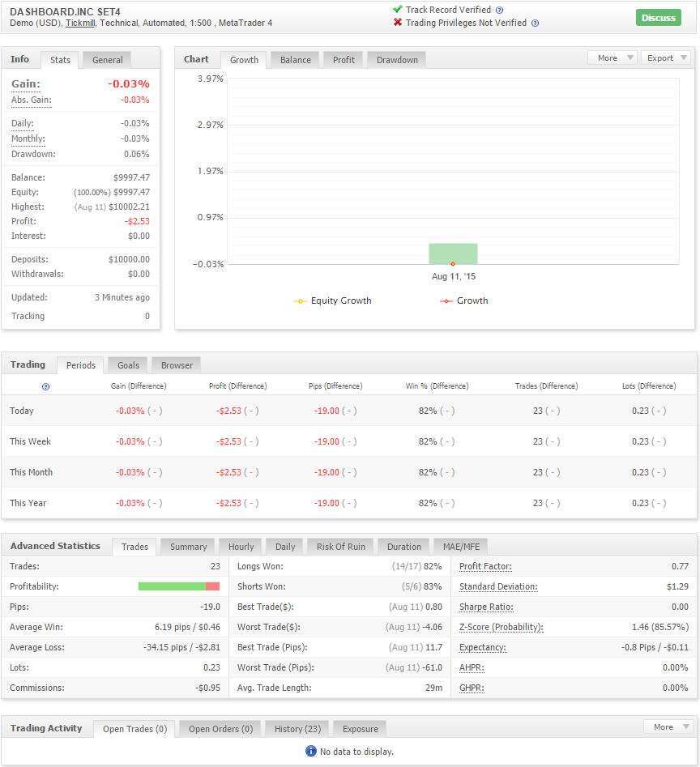Open the Exposure activity tab
700x767 pixels.
(x=360, y=728)
